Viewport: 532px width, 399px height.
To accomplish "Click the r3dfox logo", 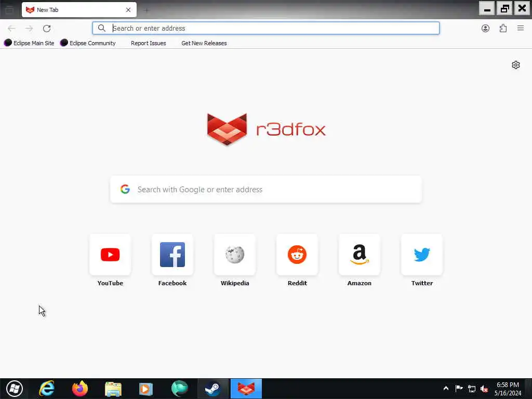I will 267,129.
